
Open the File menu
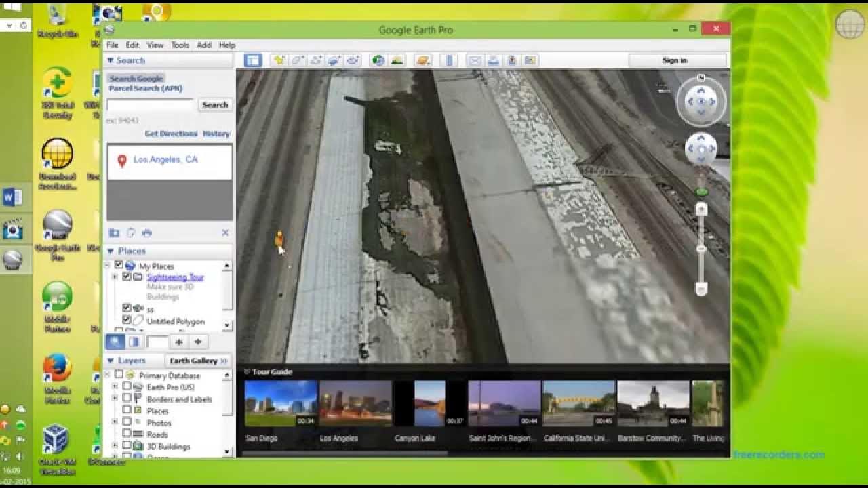point(112,45)
